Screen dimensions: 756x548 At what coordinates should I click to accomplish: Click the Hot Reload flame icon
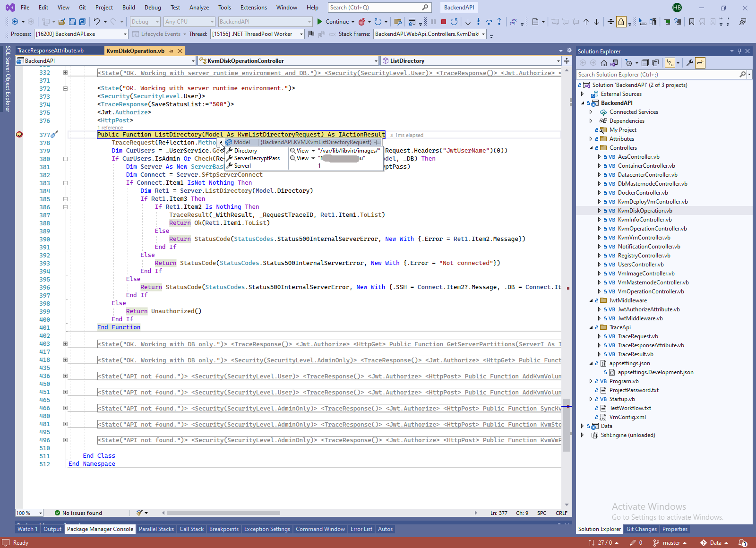pyautogui.click(x=361, y=22)
